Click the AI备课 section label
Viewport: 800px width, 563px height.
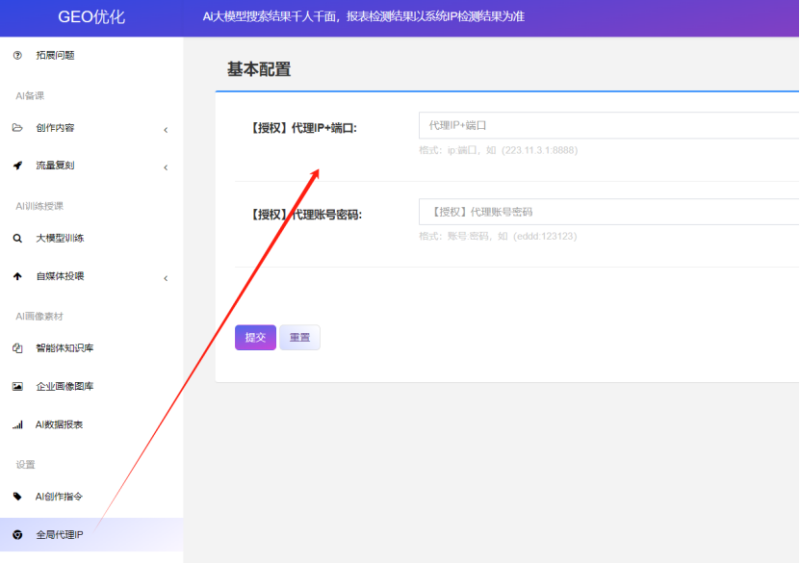click(x=30, y=95)
